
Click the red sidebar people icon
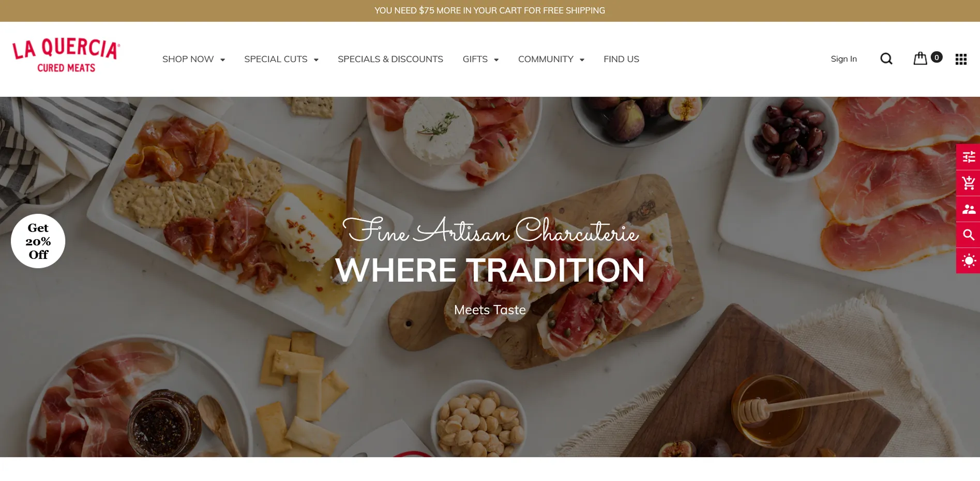(968, 209)
